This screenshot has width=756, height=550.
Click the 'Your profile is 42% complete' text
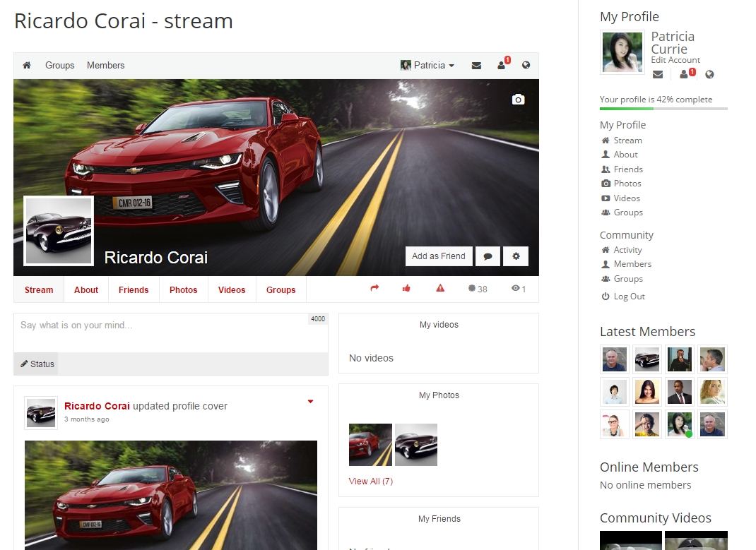pyautogui.click(x=656, y=100)
